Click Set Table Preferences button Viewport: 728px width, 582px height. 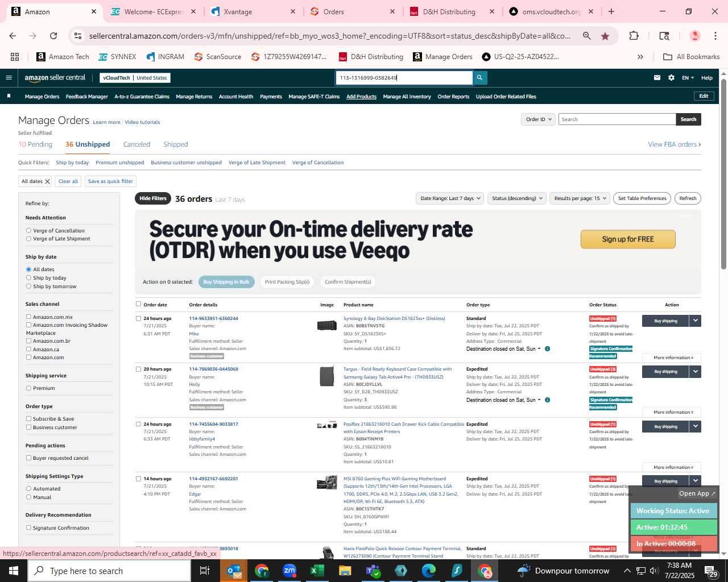[x=642, y=198]
